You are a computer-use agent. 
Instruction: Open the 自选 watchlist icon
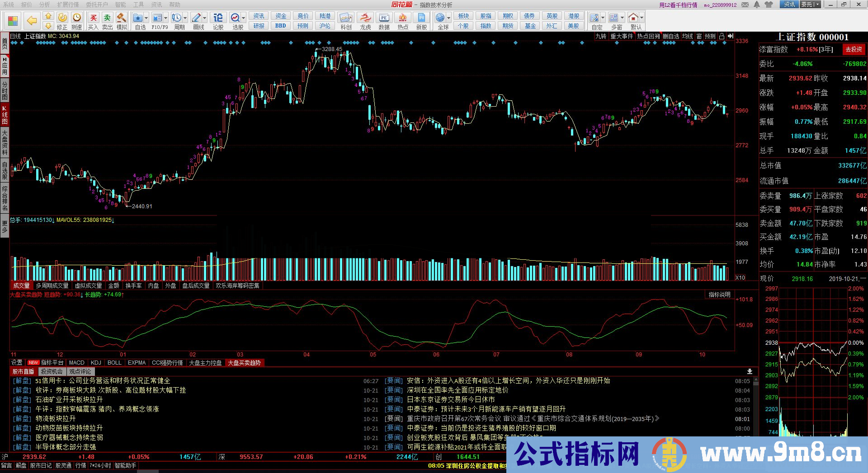point(138,18)
